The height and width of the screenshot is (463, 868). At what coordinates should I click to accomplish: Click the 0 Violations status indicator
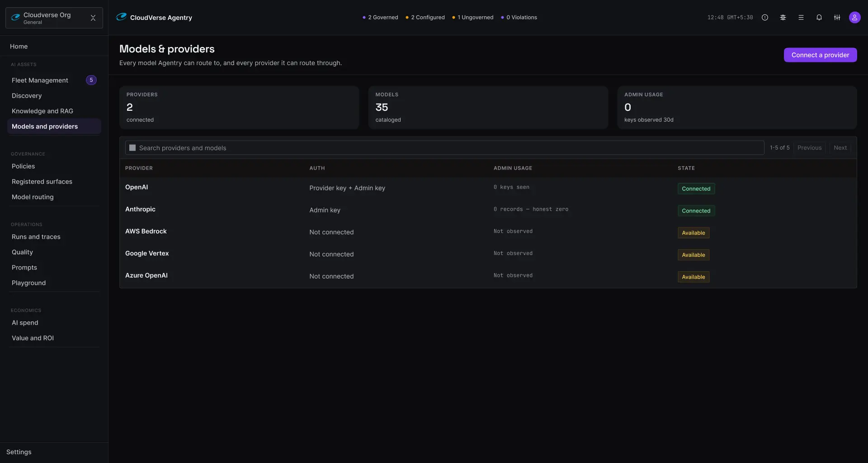coord(519,18)
